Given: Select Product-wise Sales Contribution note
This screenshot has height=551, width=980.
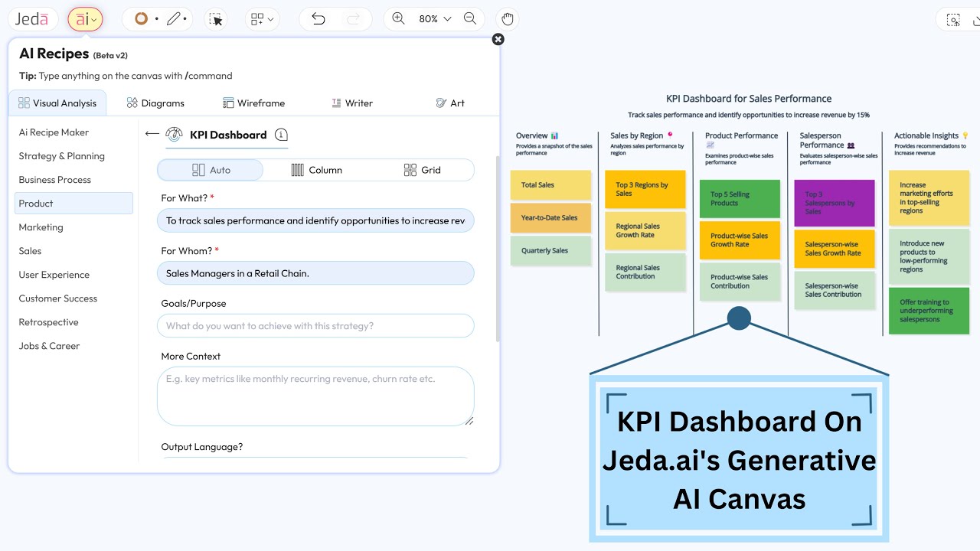Looking at the screenshot, I should click(740, 282).
